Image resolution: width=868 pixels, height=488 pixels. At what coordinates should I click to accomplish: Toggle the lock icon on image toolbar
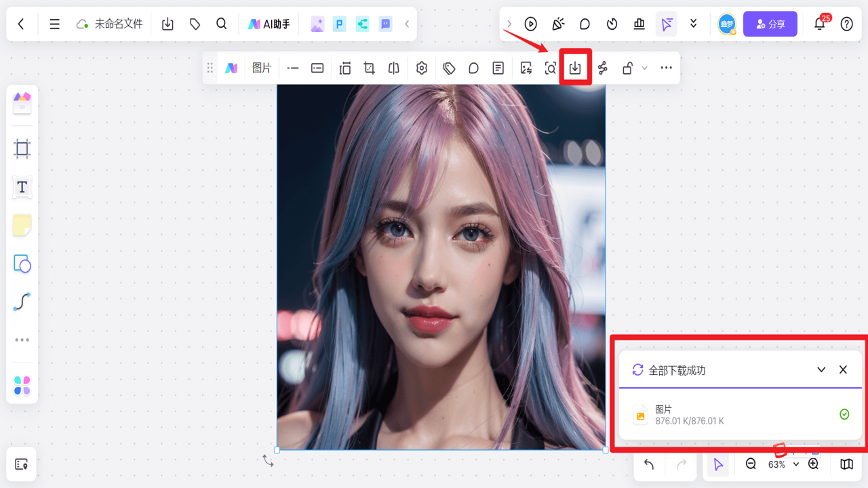tap(628, 68)
